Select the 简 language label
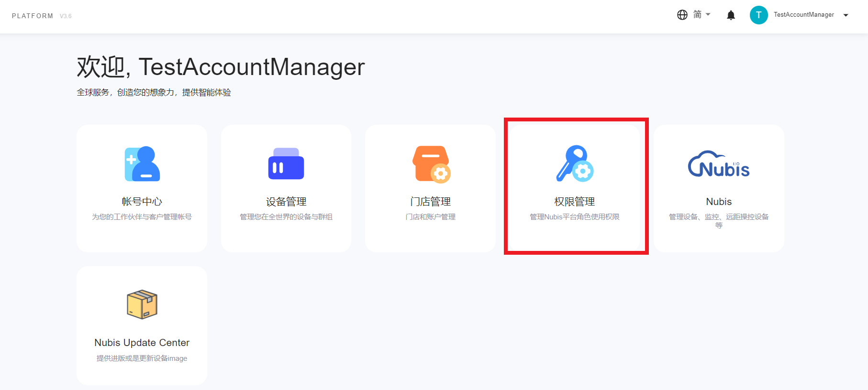The width and height of the screenshot is (868, 390). (x=697, y=15)
